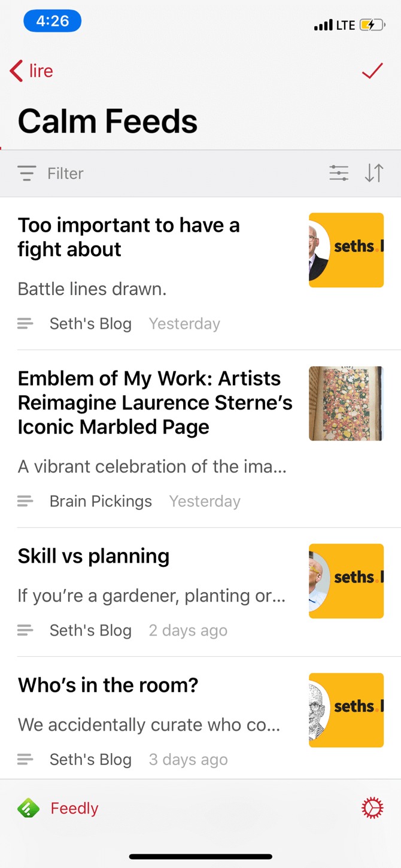Tap Seth's Blog thumbnail on first article
Image resolution: width=401 pixels, height=868 pixels.
(x=346, y=250)
